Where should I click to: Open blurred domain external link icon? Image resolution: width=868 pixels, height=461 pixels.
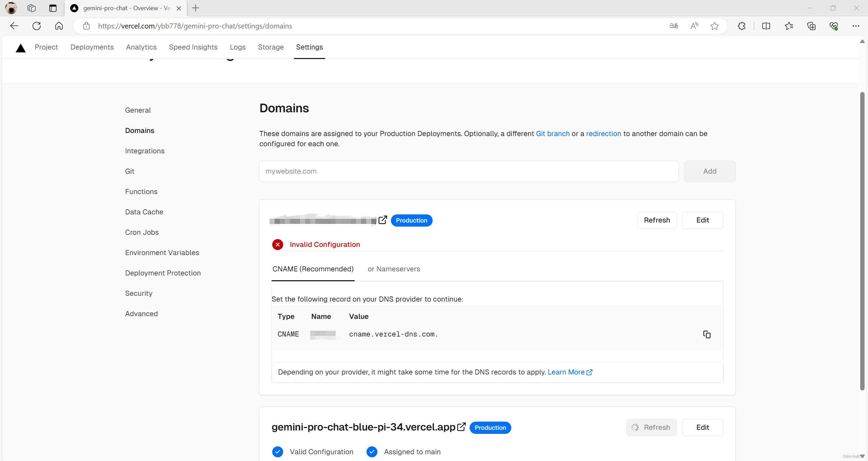coord(382,220)
